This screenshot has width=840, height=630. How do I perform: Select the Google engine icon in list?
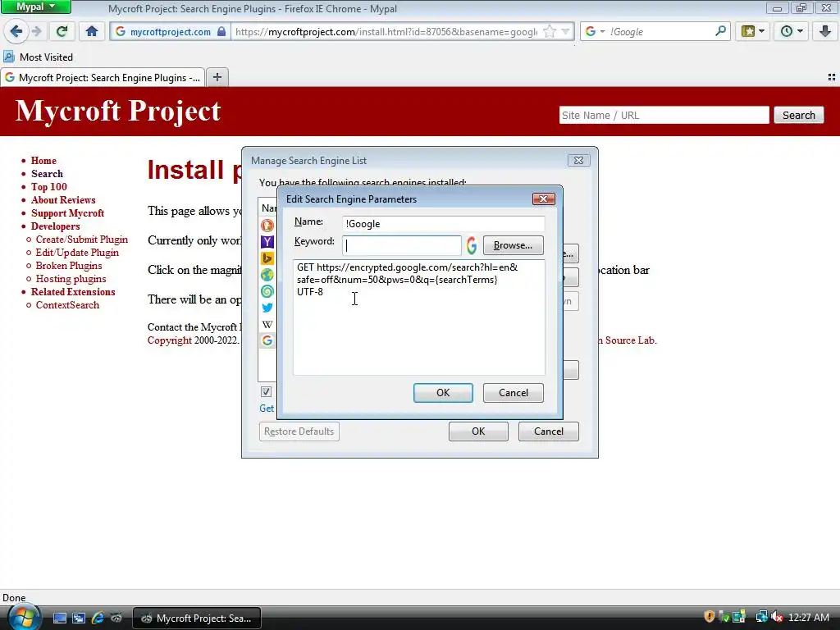click(x=267, y=340)
